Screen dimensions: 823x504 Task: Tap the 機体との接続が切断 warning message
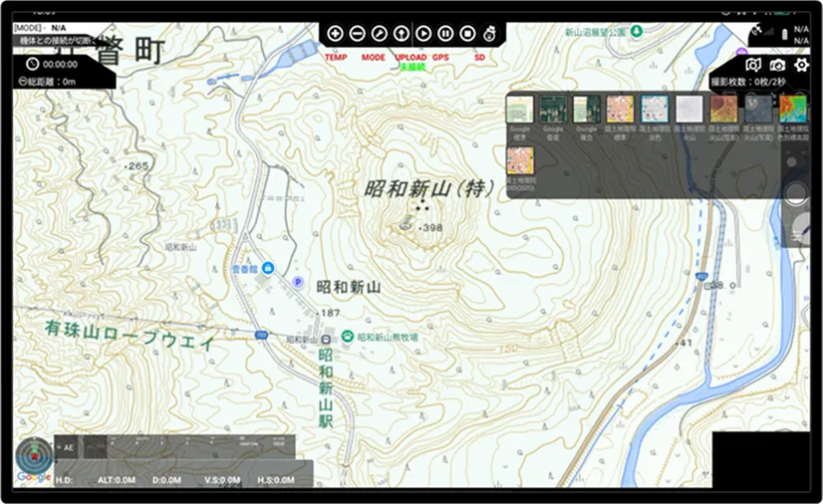(57, 41)
